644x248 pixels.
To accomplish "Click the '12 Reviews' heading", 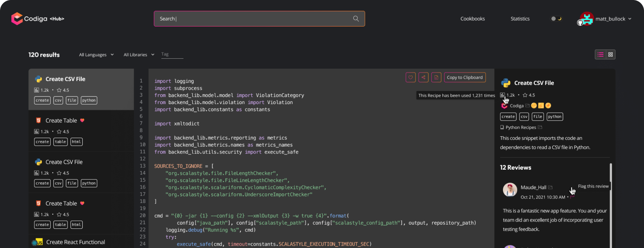I will [x=515, y=168].
